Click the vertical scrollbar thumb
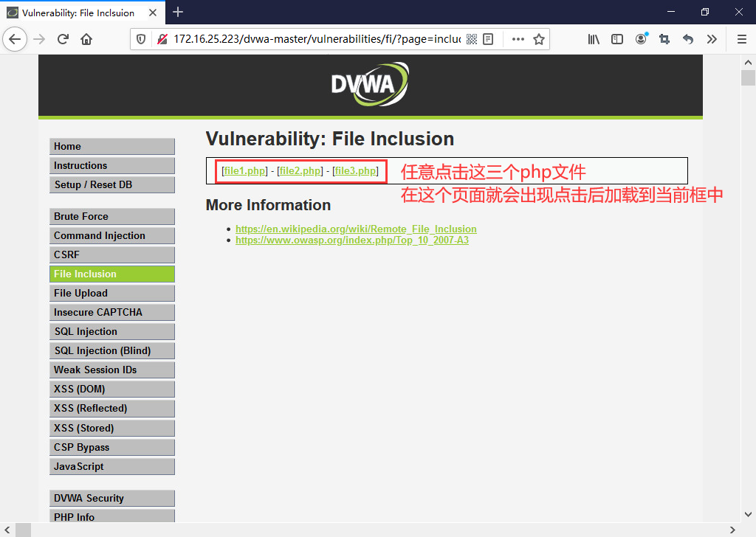The image size is (756, 537). click(x=748, y=77)
